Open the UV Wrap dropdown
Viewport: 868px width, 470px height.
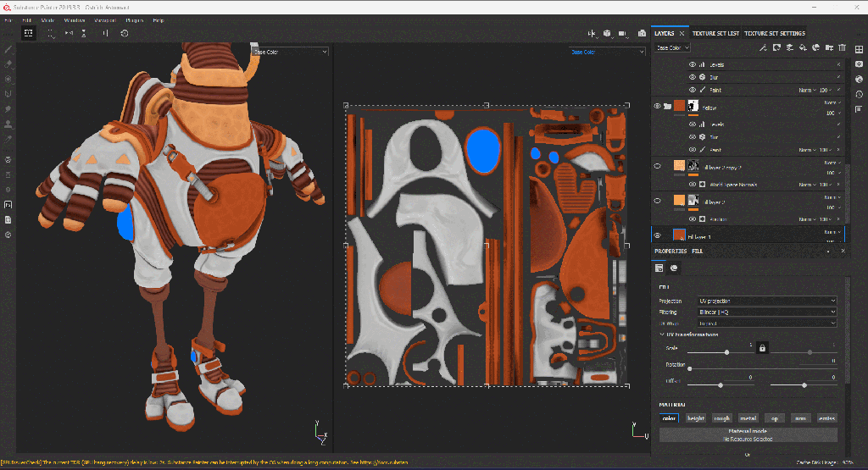tap(766, 323)
